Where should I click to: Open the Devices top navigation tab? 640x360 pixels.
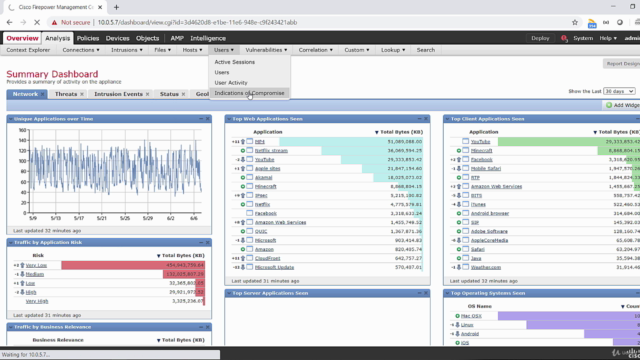[118, 38]
